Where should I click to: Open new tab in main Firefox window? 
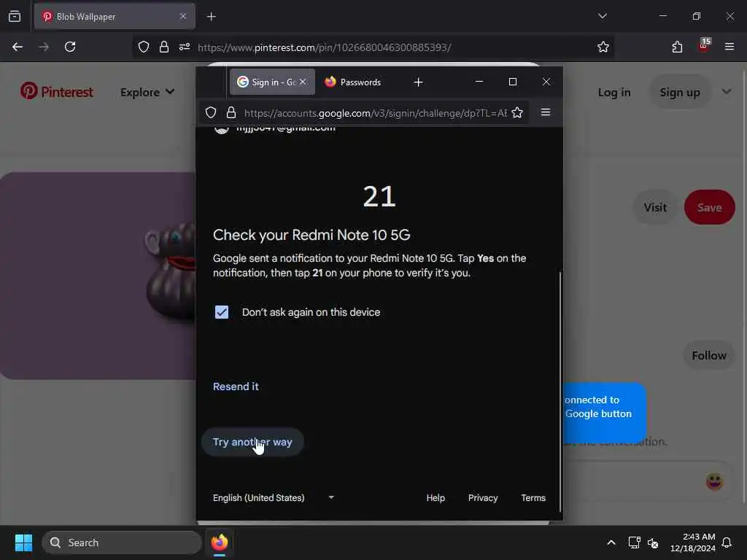(x=211, y=17)
